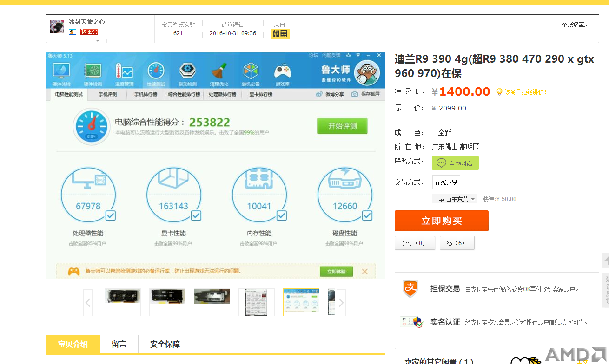Select the highlighted 鲁大师 benchmark thumbnail
The image size is (609, 364).
coord(301,302)
